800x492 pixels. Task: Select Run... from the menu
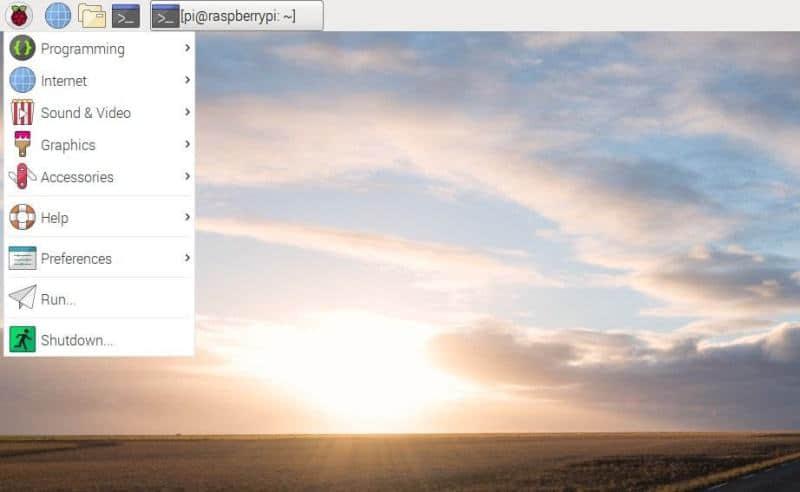(x=58, y=299)
